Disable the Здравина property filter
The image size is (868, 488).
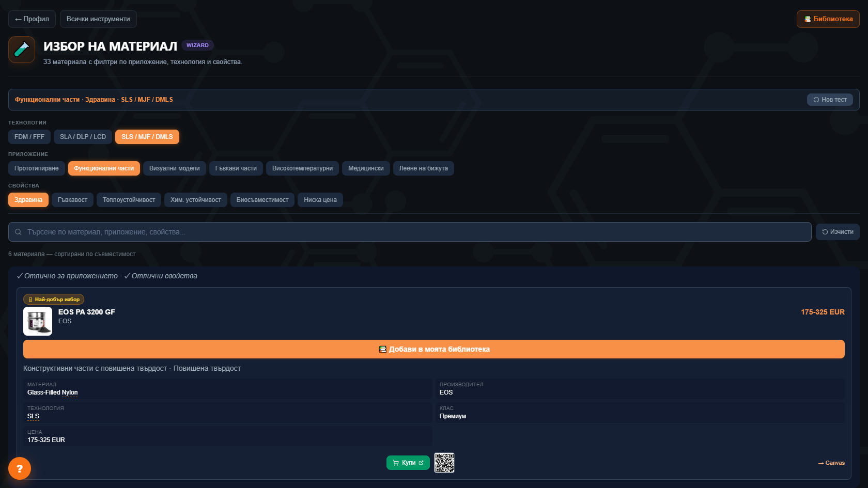[x=28, y=200]
